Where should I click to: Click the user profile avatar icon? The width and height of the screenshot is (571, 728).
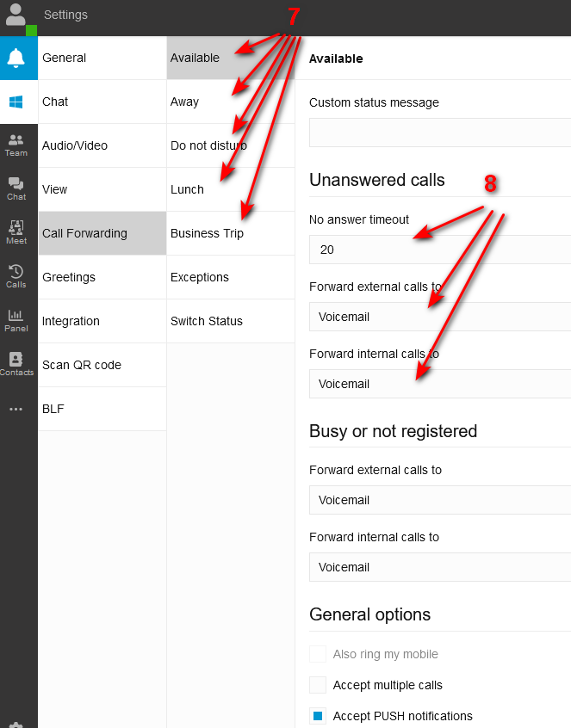click(16, 15)
